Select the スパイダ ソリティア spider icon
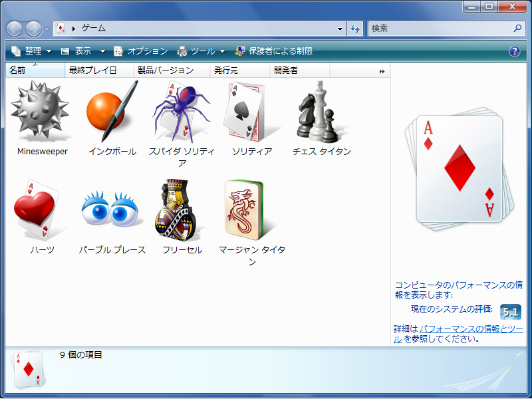The height and width of the screenshot is (399, 532). [182, 111]
